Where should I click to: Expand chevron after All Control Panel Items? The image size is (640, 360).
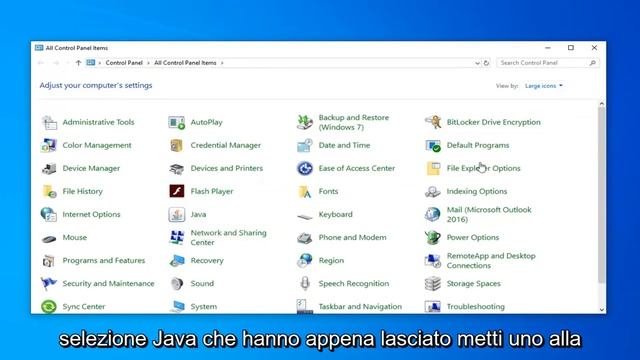(x=222, y=63)
